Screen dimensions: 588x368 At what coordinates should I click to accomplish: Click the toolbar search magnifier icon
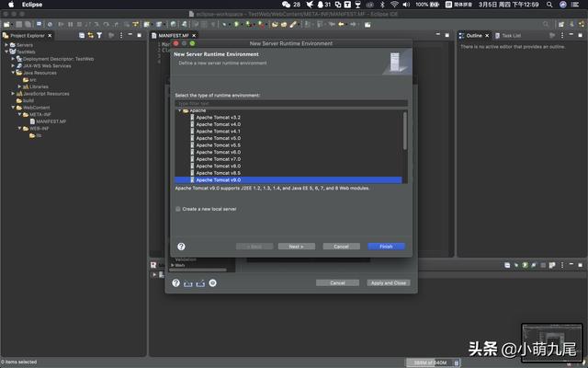(x=546, y=25)
